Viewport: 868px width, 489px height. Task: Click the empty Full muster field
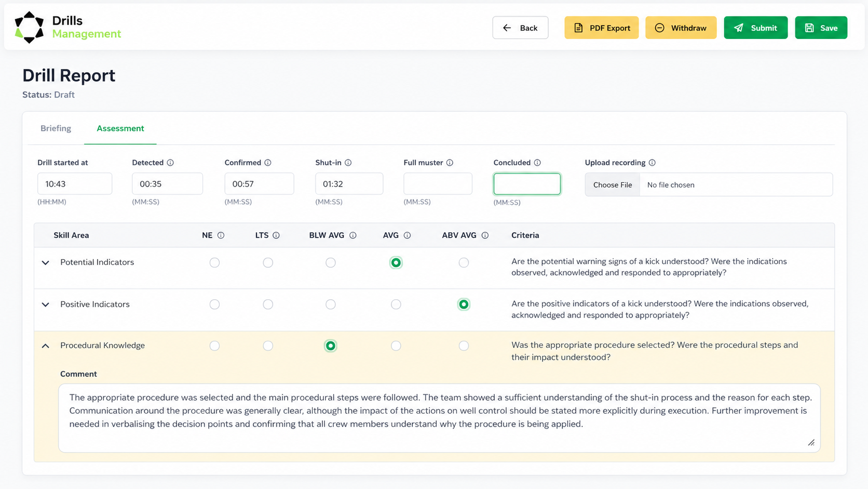coord(438,184)
